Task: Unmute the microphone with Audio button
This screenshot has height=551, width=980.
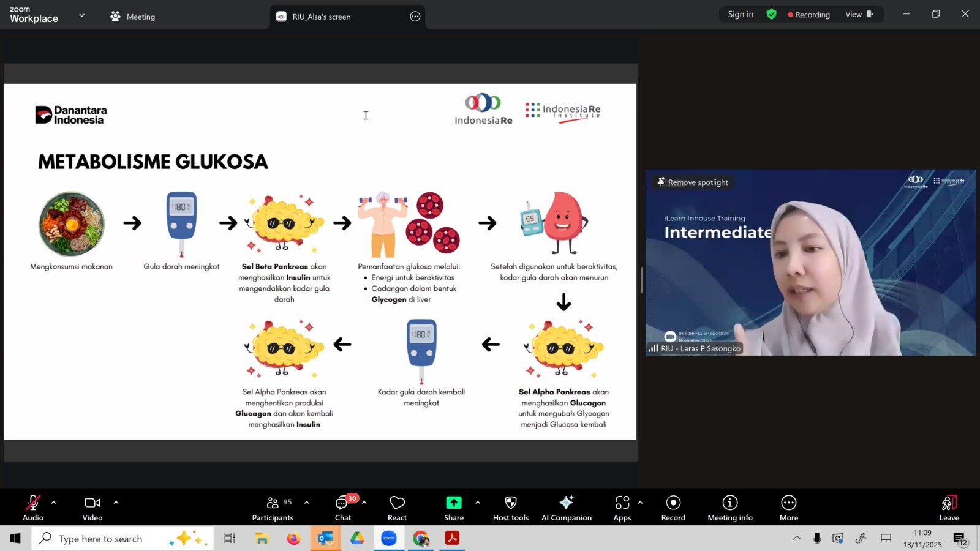Action: pos(33,508)
